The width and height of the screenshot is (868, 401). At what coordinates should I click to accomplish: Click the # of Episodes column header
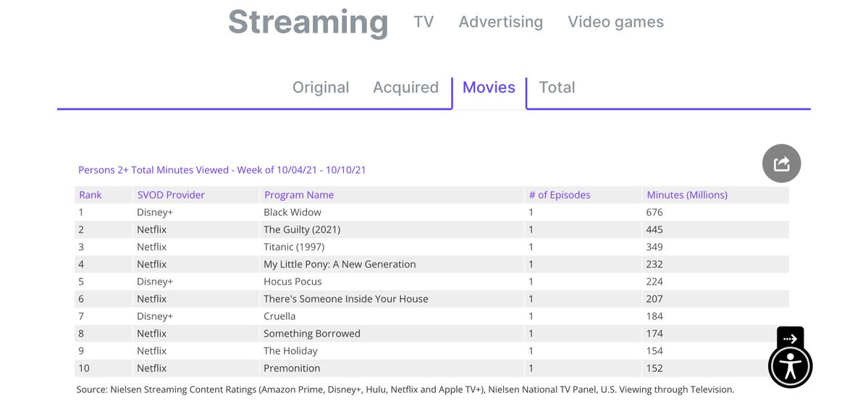pyautogui.click(x=560, y=195)
